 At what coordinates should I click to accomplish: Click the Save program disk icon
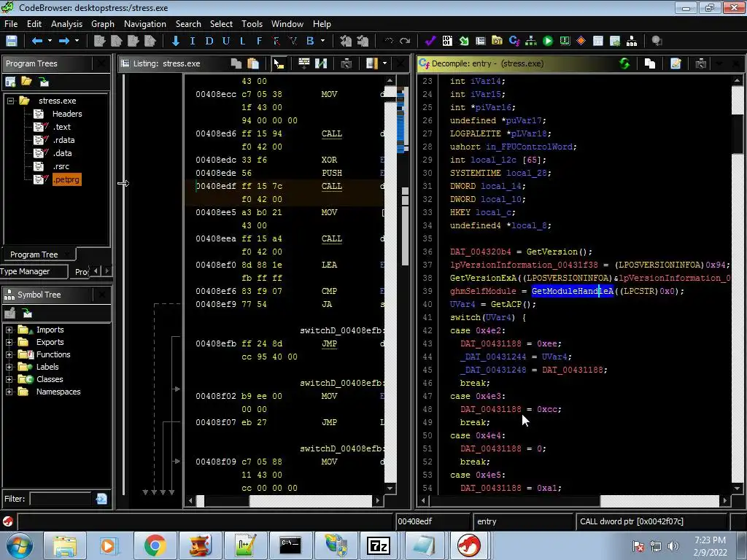click(x=12, y=41)
